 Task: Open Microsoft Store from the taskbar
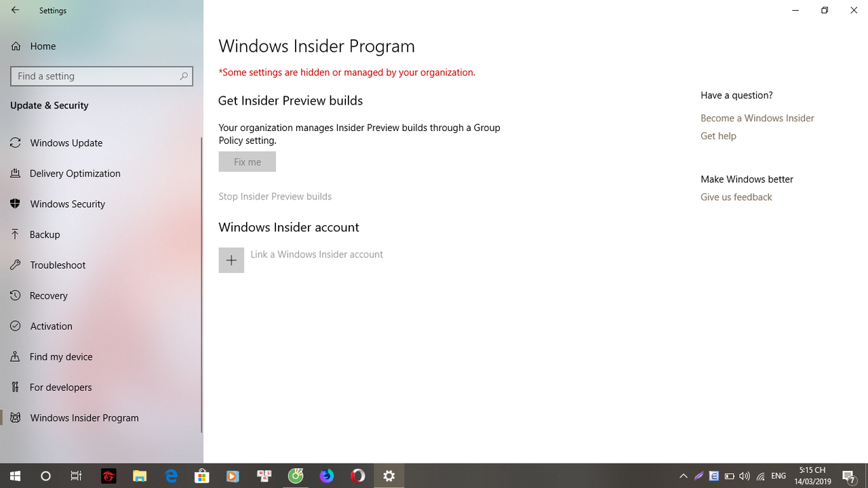pos(201,476)
